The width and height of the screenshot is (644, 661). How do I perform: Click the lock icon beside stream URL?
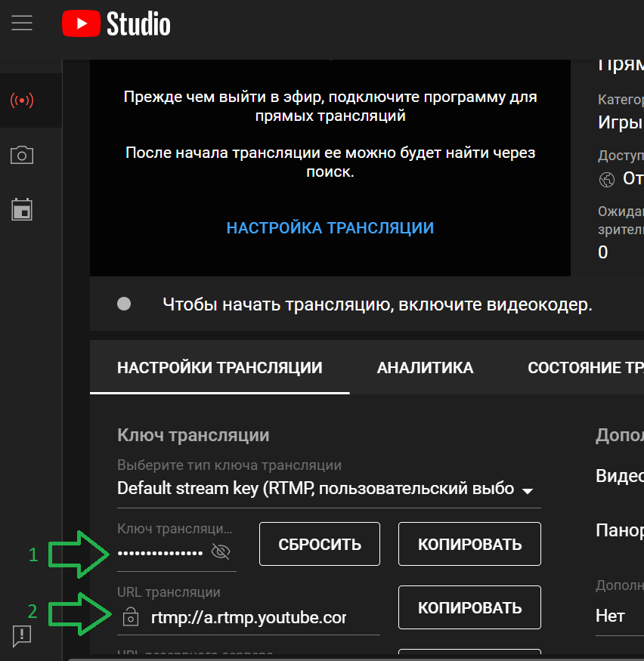(131, 616)
